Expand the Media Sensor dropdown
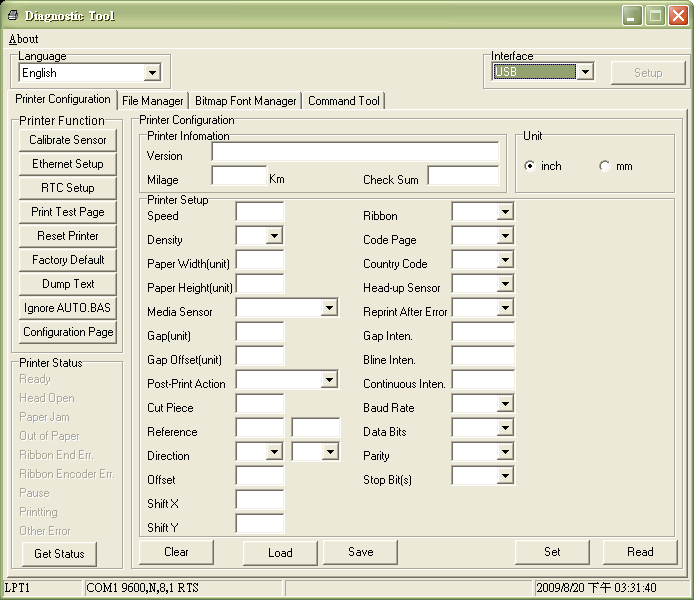The image size is (694, 600). point(329,308)
